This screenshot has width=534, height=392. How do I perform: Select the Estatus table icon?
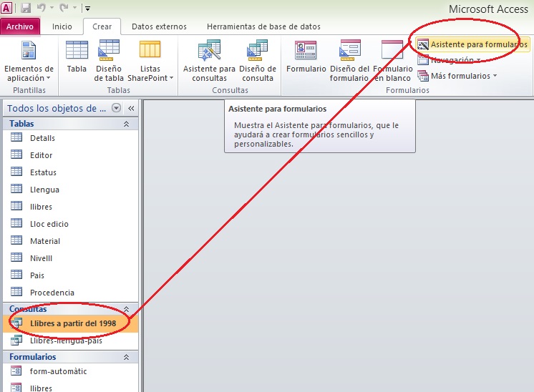16,172
